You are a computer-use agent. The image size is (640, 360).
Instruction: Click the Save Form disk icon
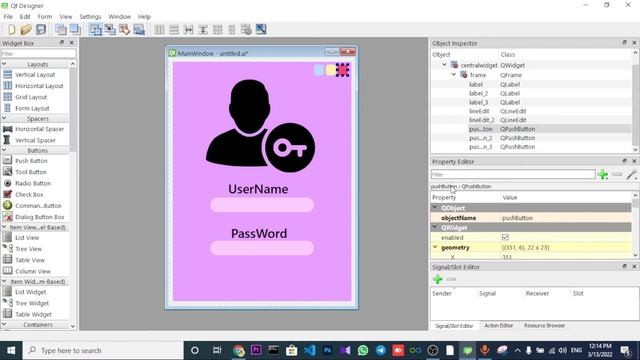pos(41,29)
